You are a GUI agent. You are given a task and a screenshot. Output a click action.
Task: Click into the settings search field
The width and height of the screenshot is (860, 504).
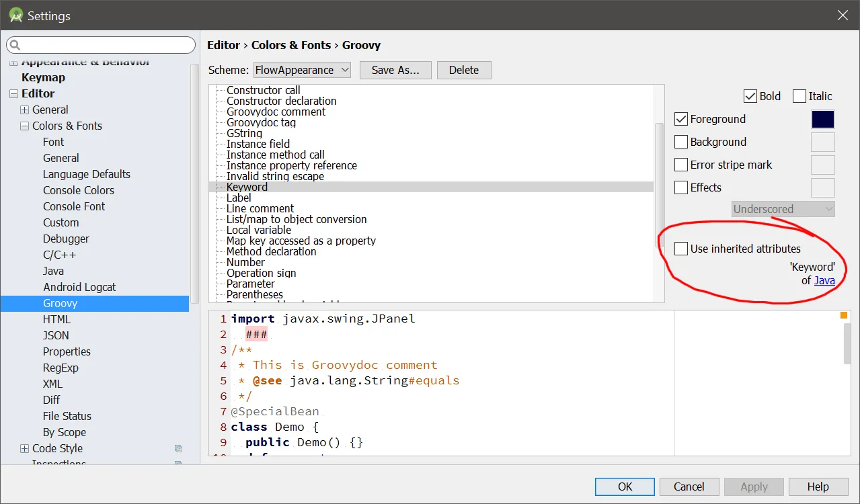101,45
